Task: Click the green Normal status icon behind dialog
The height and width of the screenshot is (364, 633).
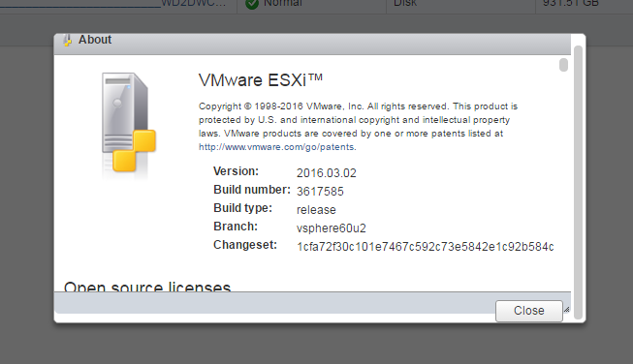Action: [x=252, y=4]
